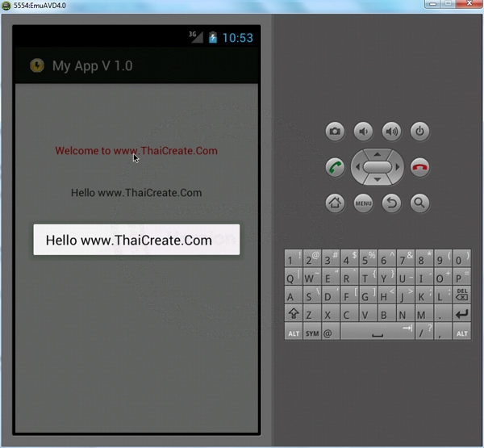Click the T key
Image resolution: width=484 pixels, height=448 pixels.
[x=369, y=277]
